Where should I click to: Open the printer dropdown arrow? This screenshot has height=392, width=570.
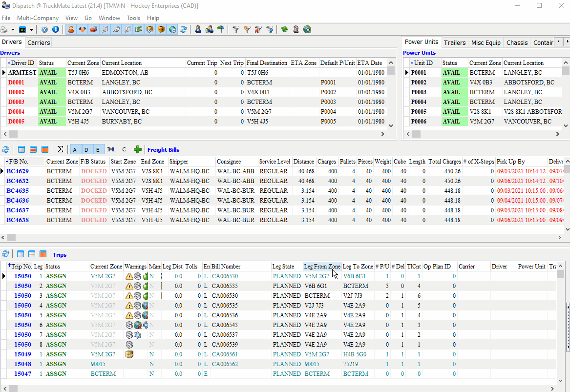pyautogui.click(x=13, y=30)
